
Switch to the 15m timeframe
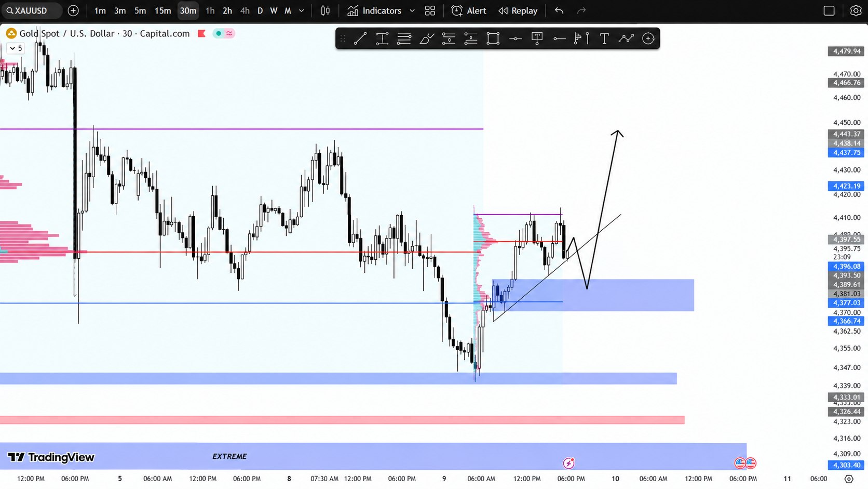coord(162,10)
